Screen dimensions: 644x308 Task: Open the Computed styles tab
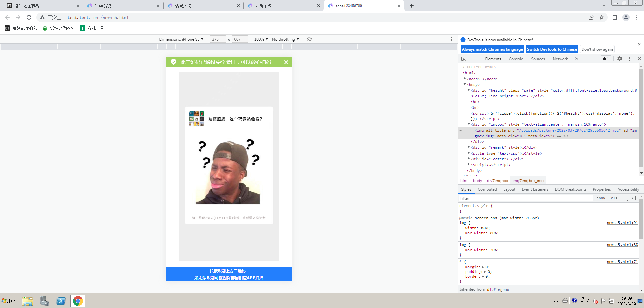[487, 189]
